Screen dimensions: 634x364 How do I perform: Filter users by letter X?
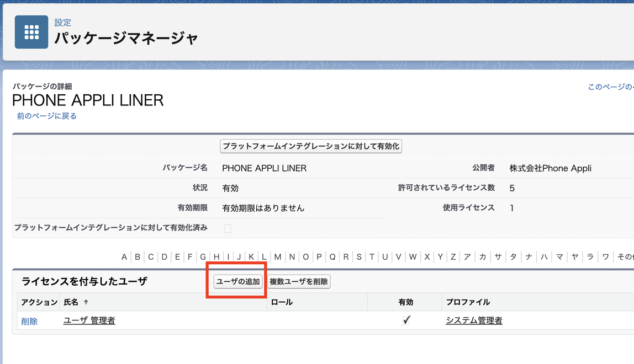click(x=427, y=257)
